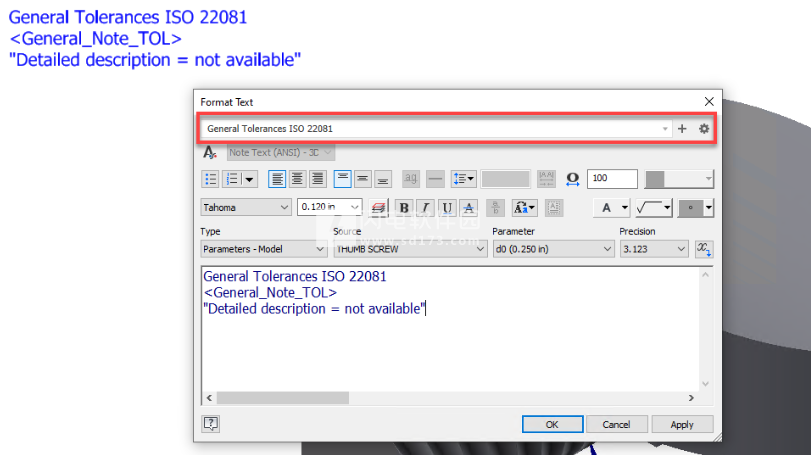The image size is (811, 455).
Task: Open the text color swatch dropdown
Action: (x=679, y=179)
